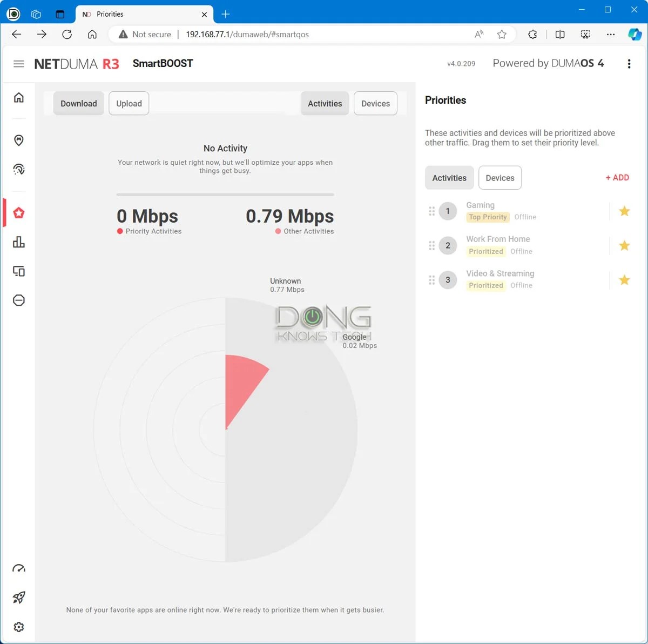648x644 pixels.
Task: Click the browser profile icon
Action: point(13,14)
